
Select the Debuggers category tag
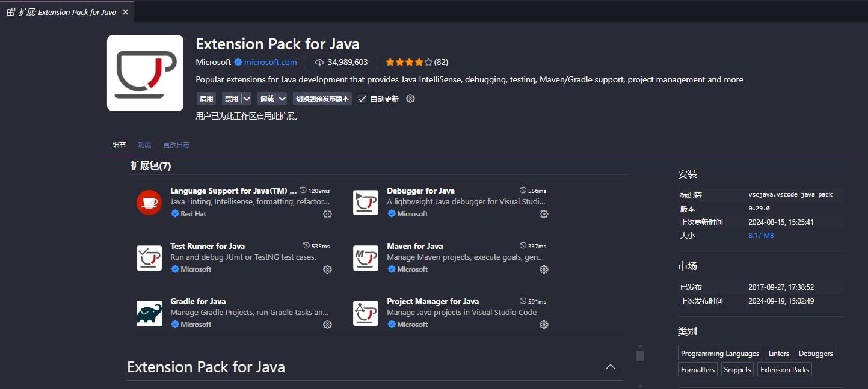coord(816,354)
